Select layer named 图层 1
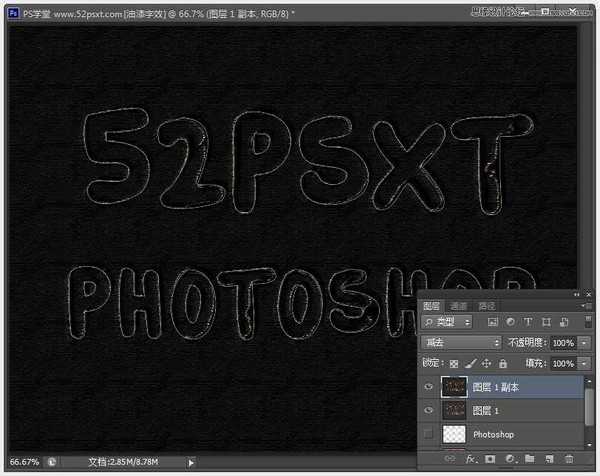 (x=486, y=411)
